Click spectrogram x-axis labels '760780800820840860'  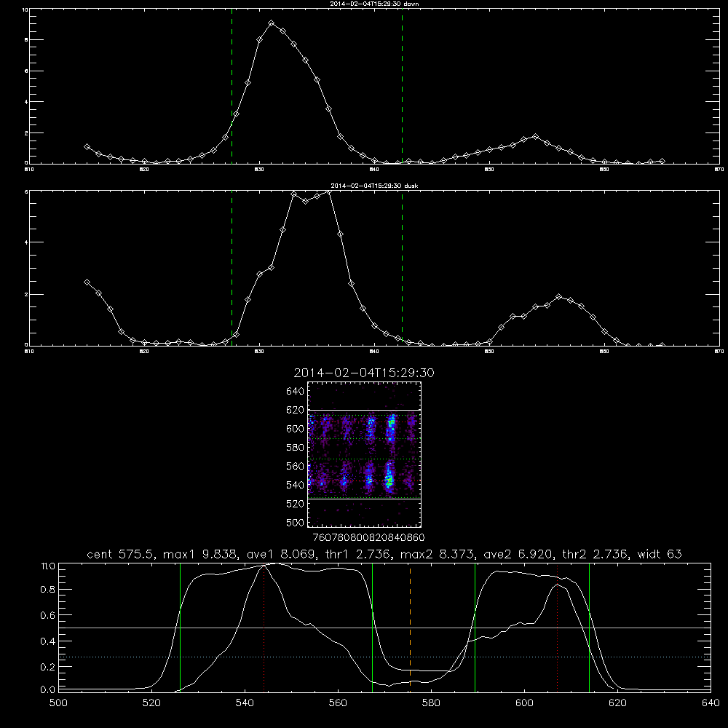(369, 538)
